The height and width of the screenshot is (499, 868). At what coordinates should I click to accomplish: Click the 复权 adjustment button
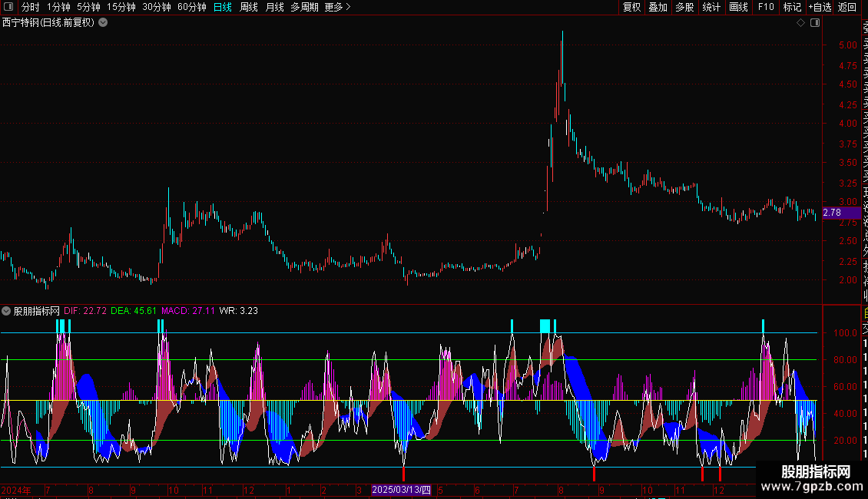coord(631,7)
